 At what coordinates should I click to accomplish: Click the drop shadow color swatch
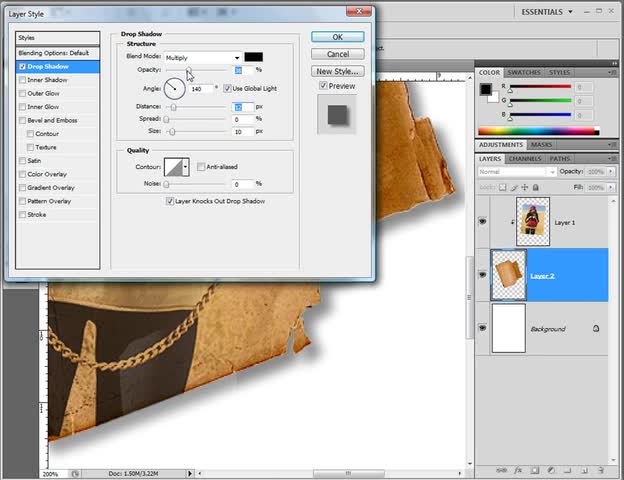point(254,57)
